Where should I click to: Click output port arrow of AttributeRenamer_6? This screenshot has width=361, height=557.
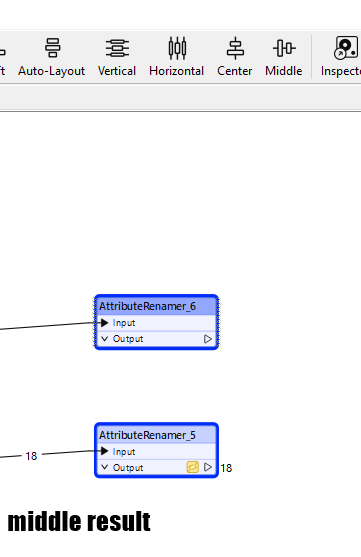click(208, 339)
